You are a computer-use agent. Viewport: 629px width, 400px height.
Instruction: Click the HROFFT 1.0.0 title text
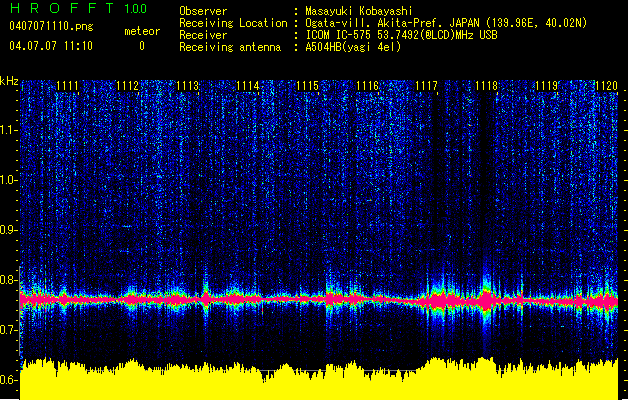tap(78, 8)
